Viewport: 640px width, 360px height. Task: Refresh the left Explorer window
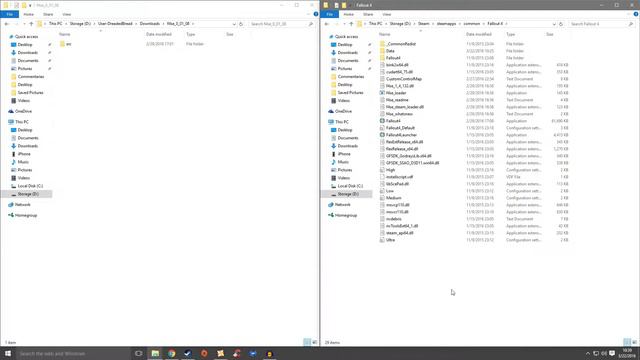tap(241, 24)
